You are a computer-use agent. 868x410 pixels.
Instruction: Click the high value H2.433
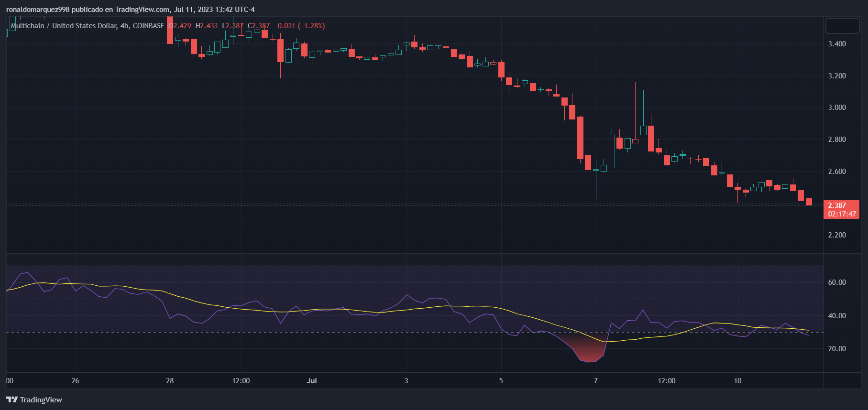(x=207, y=26)
